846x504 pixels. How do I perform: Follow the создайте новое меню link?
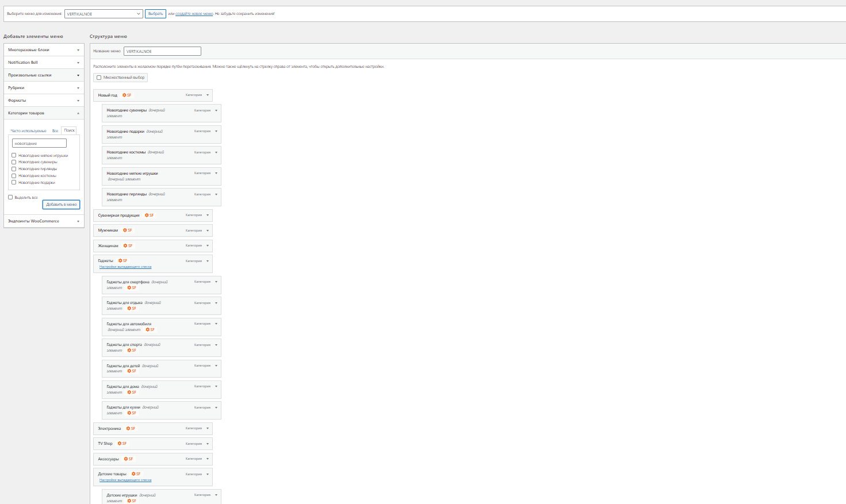(194, 14)
